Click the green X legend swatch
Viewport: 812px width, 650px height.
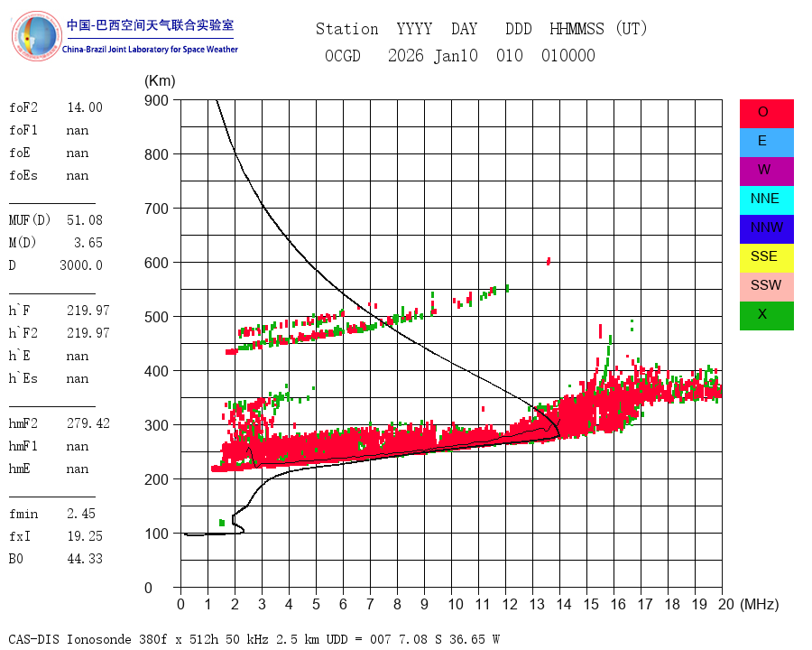click(x=766, y=316)
